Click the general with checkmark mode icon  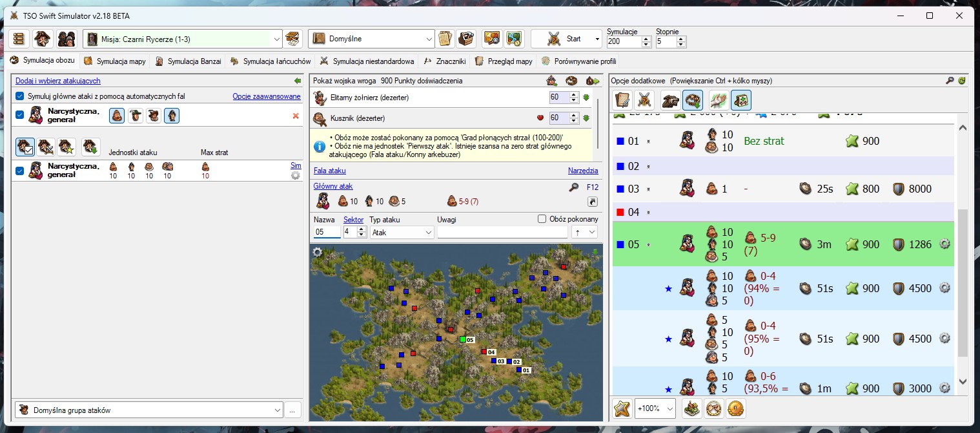pyautogui.click(x=25, y=147)
